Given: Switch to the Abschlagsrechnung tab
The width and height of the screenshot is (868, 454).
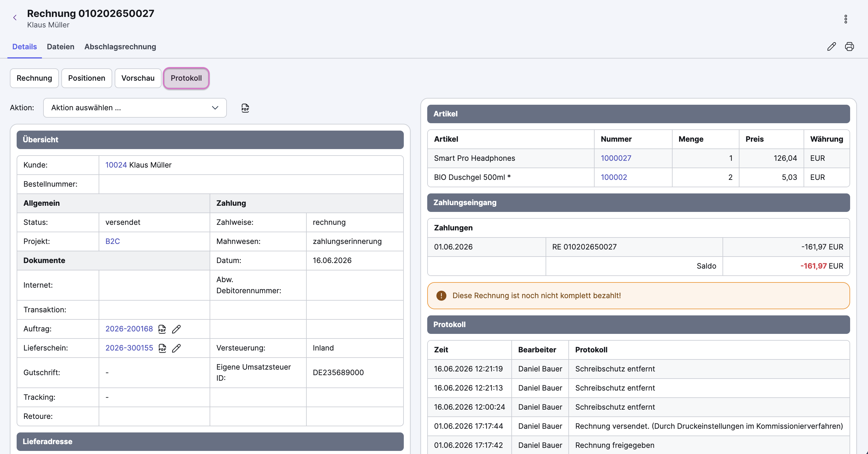Looking at the screenshot, I should tap(120, 47).
